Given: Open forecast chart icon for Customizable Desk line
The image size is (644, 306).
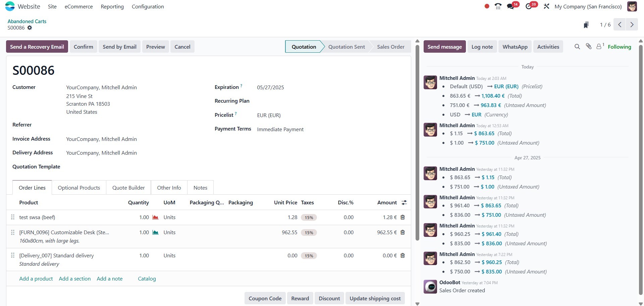Looking at the screenshot, I should [x=155, y=233].
